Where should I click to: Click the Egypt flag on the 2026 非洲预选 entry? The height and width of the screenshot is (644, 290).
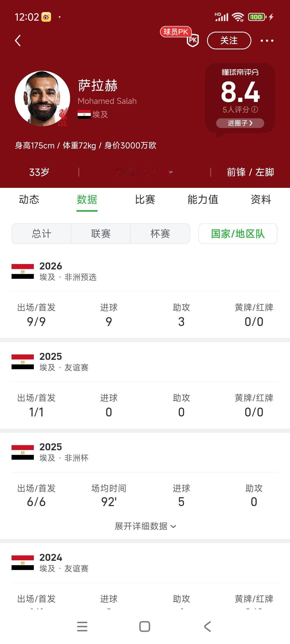click(x=23, y=271)
